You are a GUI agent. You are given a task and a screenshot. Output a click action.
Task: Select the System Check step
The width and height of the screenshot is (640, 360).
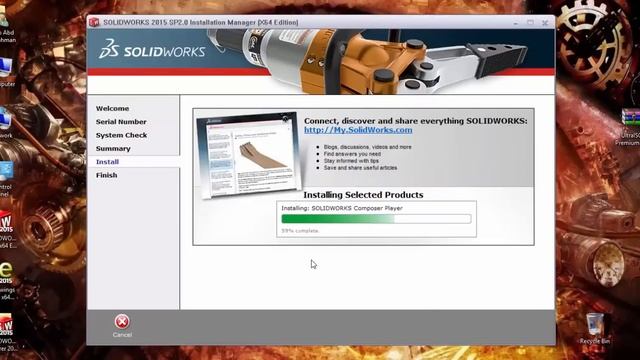tap(121, 135)
